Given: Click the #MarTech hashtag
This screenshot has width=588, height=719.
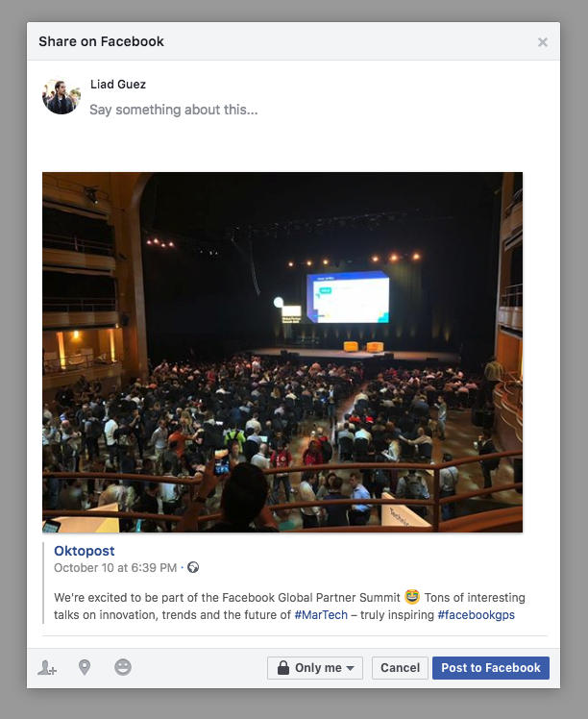Looking at the screenshot, I should pos(321,615).
